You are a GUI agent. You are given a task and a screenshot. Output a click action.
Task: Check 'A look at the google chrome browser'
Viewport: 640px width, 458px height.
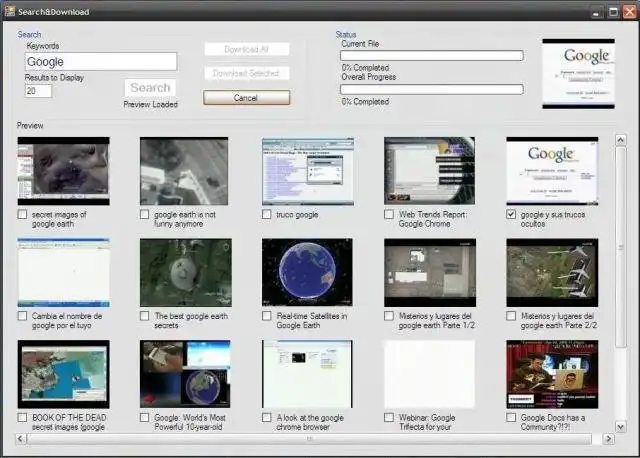(267, 418)
